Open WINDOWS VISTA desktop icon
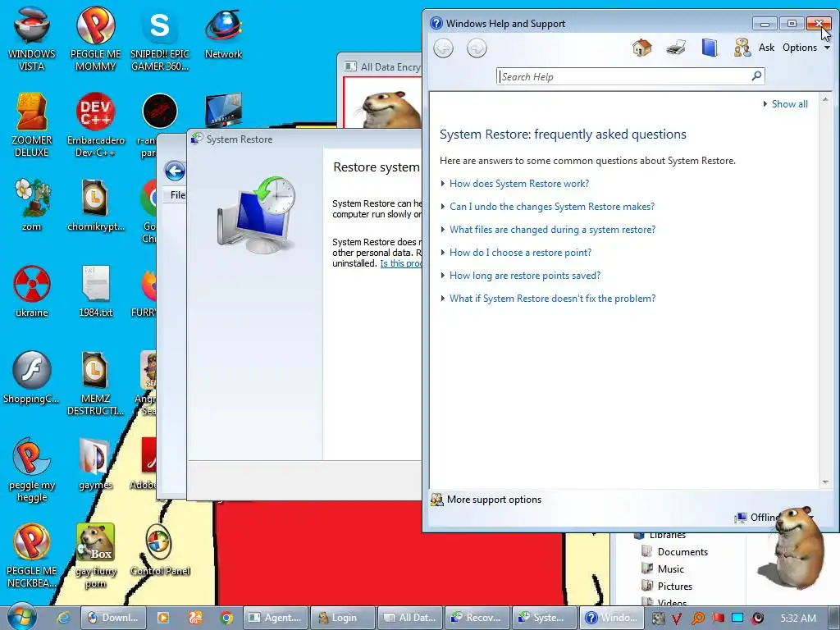This screenshot has width=840, height=630. (x=32, y=39)
